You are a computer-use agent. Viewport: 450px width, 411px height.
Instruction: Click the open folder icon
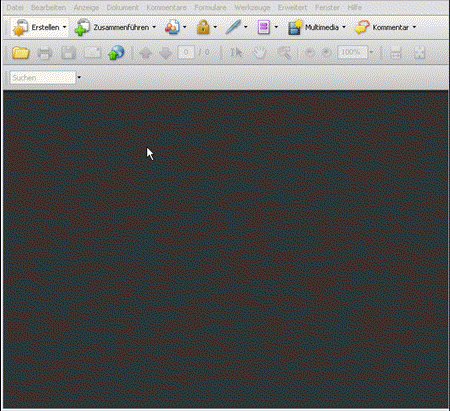[x=21, y=53]
